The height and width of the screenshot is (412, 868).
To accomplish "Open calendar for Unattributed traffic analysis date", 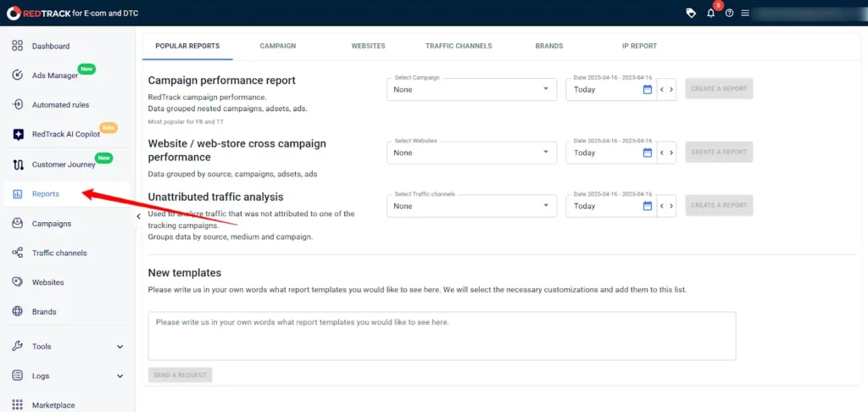I will click(x=648, y=206).
